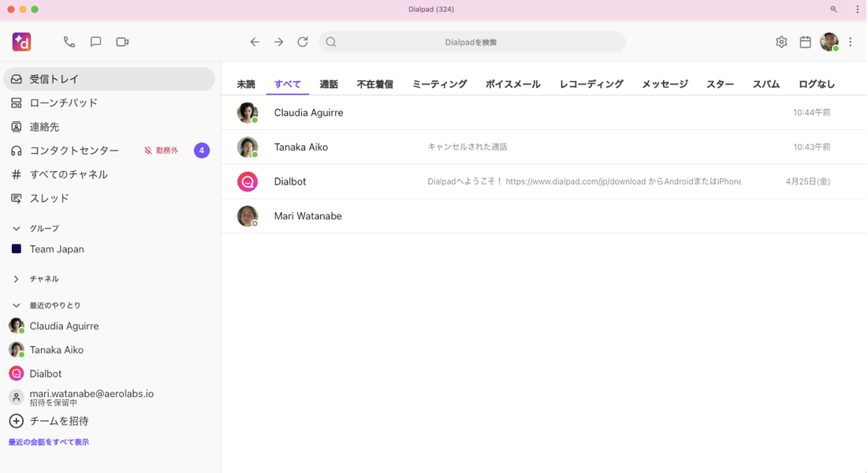Open the phone call dialer icon

coord(69,42)
